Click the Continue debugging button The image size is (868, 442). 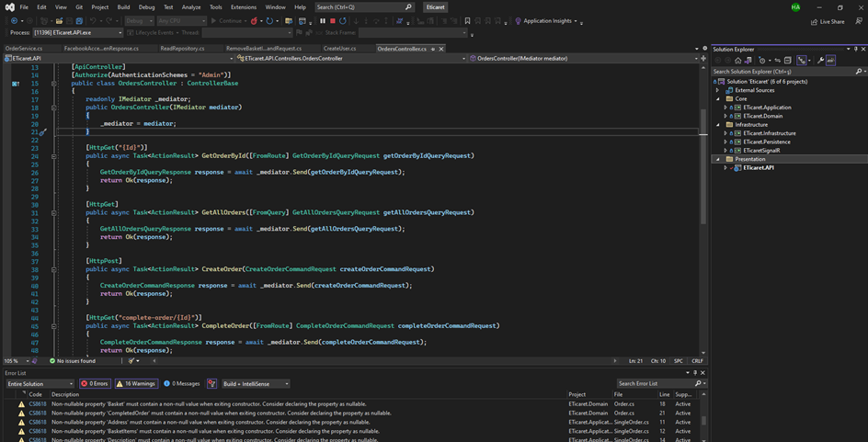click(229, 21)
